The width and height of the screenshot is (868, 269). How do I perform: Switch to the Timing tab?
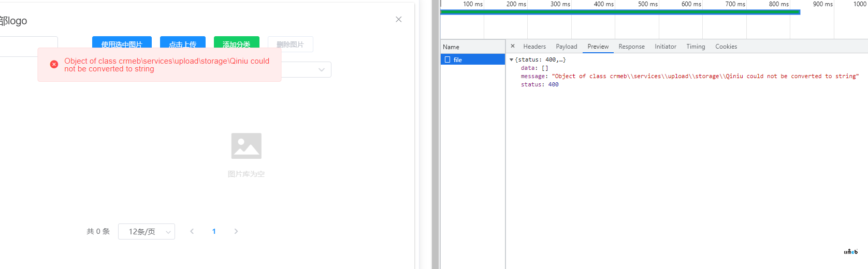pos(696,47)
